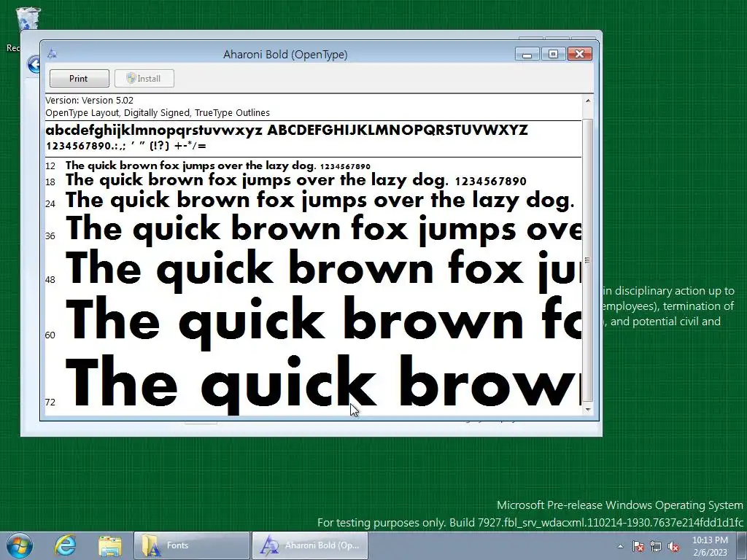The width and height of the screenshot is (747, 560).
Task: Click the back arrow in the Fonts window behind
Action: pyautogui.click(x=34, y=64)
